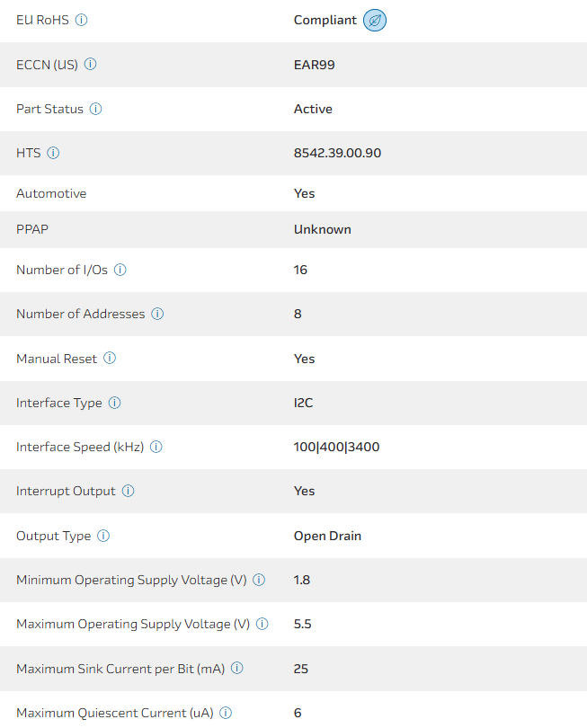Screen dimensions: 587x728
Task: Click the Maximum Quiescent Current info icon
Action: pos(226,713)
